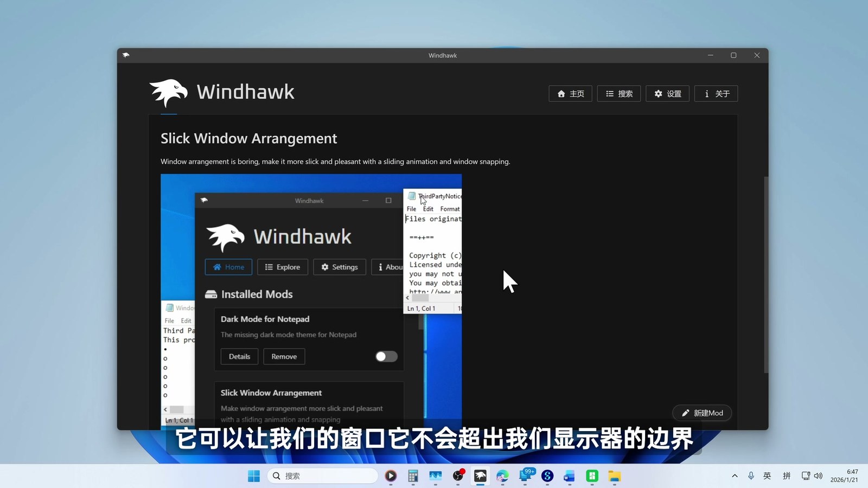Launch Calculator from the taskbar
Screen dimensions: 868x488
(x=413, y=476)
